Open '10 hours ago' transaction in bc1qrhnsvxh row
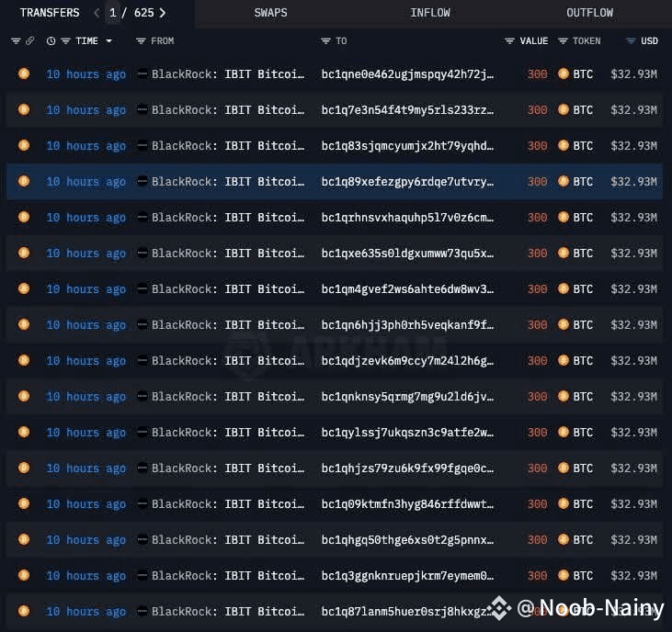Screen dimensions: 672x632 (86, 218)
